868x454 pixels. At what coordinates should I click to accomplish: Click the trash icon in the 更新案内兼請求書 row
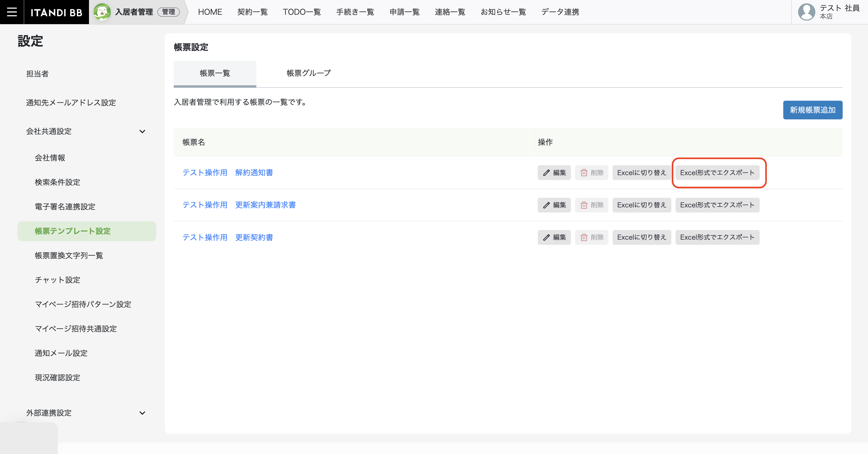584,205
